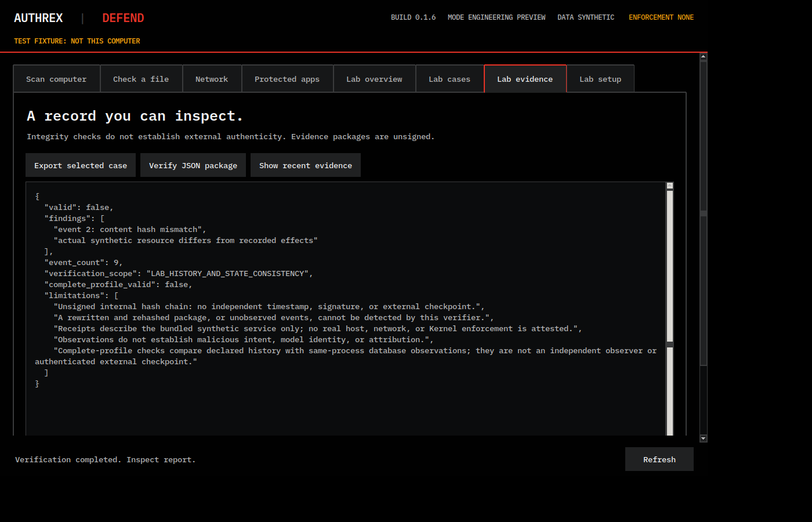Click the "event 2: content hash mismatch" finding

tap(130, 230)
